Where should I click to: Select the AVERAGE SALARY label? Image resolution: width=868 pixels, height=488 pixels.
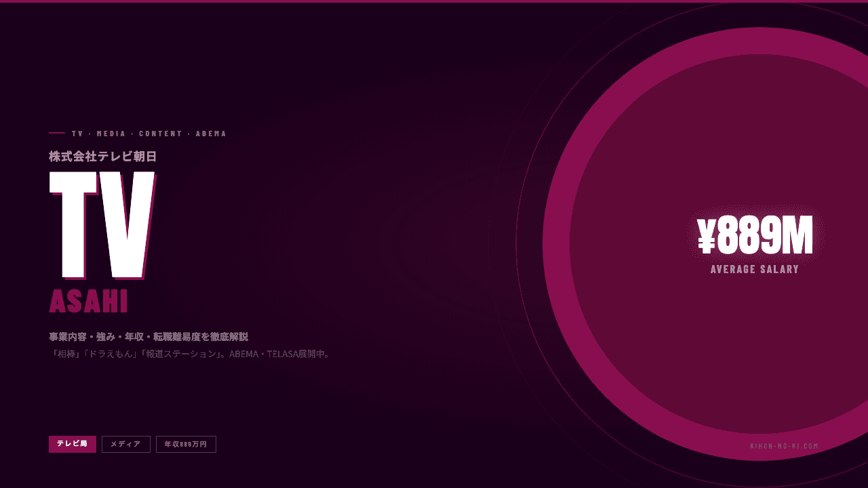755,269
